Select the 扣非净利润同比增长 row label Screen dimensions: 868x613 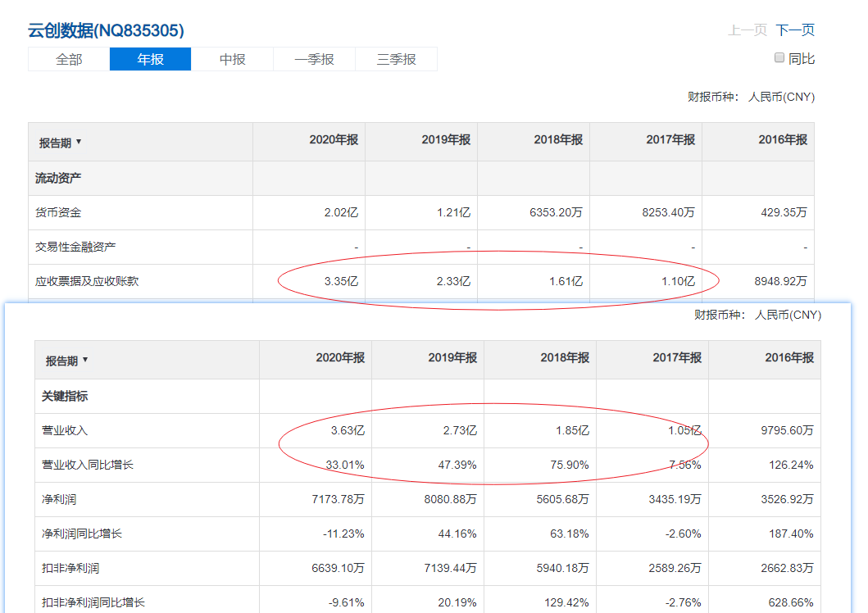93,602
